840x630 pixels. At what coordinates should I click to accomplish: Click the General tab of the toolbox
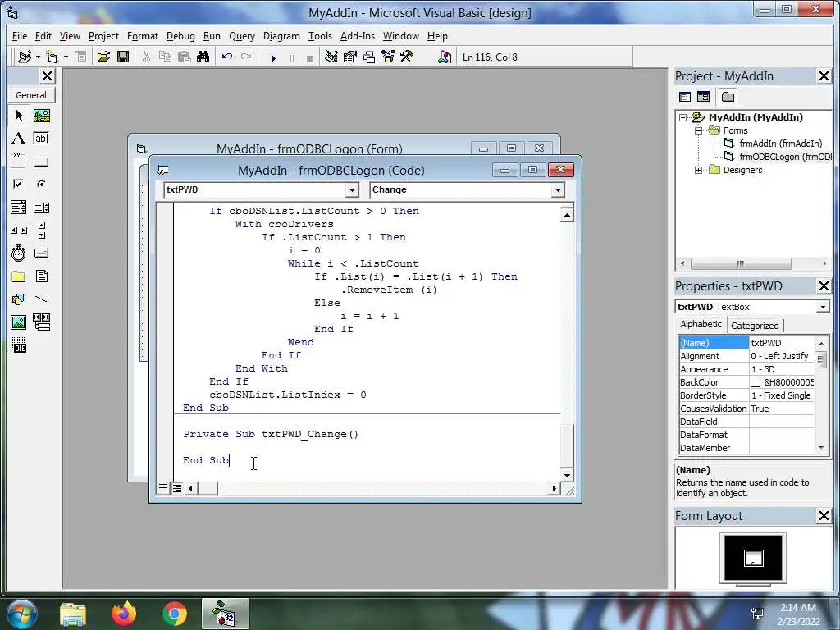(31, 95)
